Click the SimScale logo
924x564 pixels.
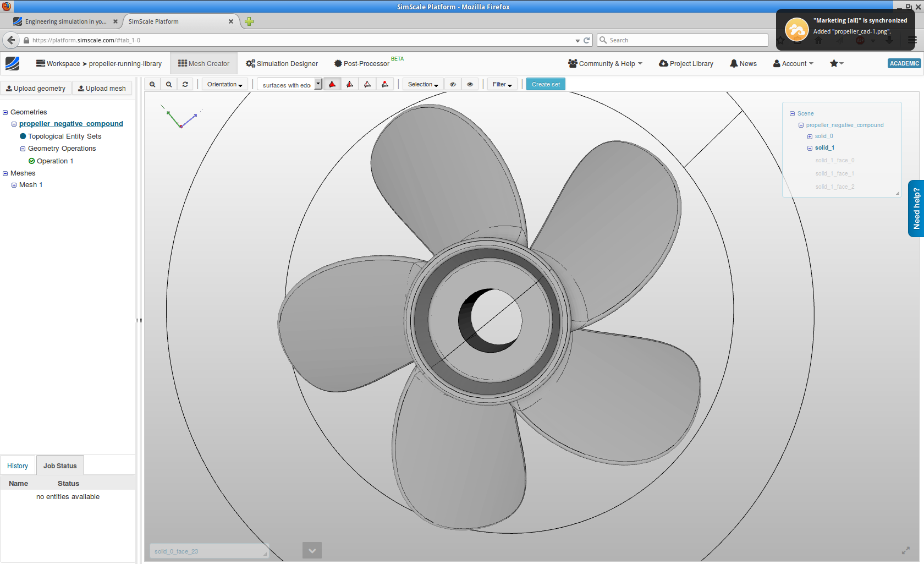click(x=13, y=63)
